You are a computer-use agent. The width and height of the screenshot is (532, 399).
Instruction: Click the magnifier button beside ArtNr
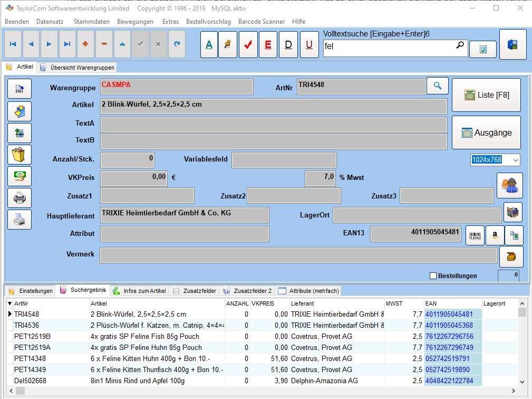437,85
